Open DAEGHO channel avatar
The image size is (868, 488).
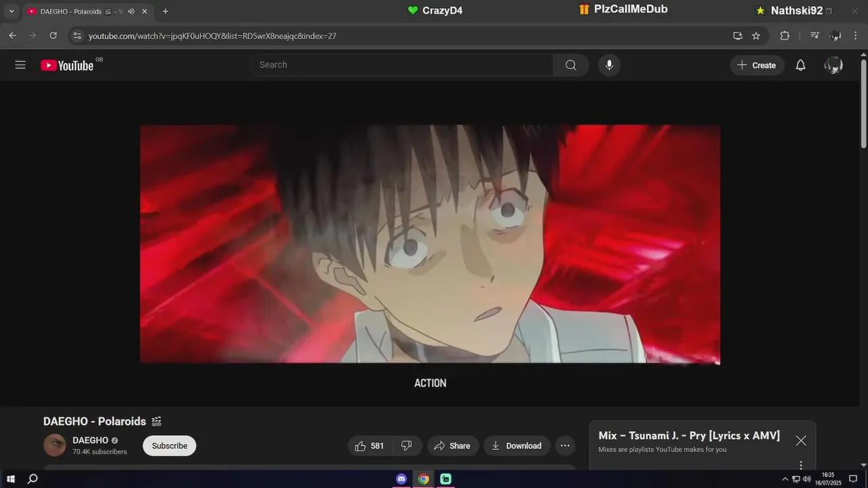(x=55, y=445)
